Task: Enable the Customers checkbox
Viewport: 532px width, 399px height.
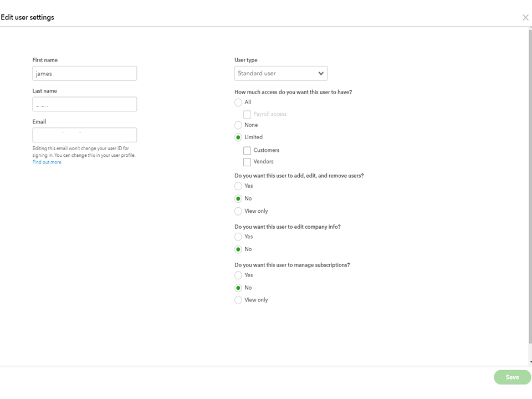Action: 247,150
